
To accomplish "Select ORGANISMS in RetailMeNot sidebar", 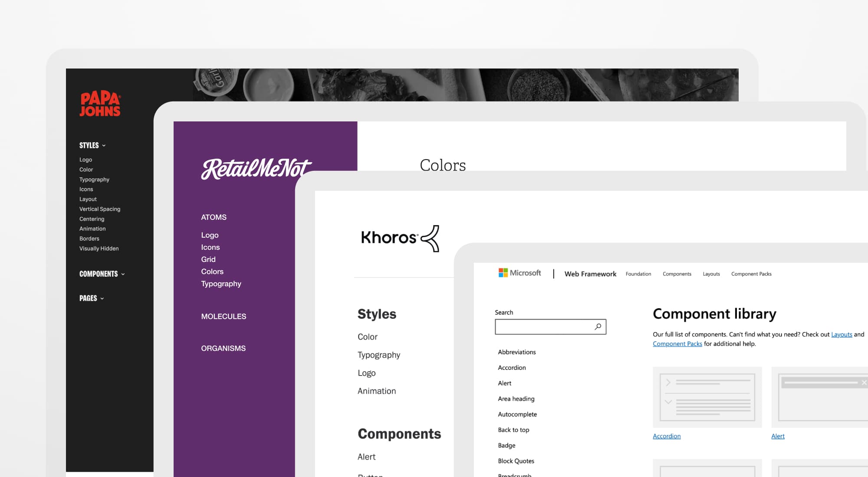I will 223,349.
